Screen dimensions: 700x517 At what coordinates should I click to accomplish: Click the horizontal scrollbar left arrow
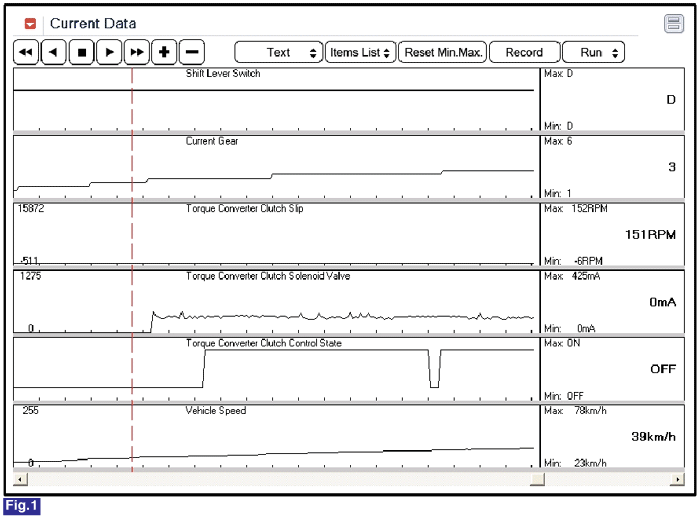[21, 479]
